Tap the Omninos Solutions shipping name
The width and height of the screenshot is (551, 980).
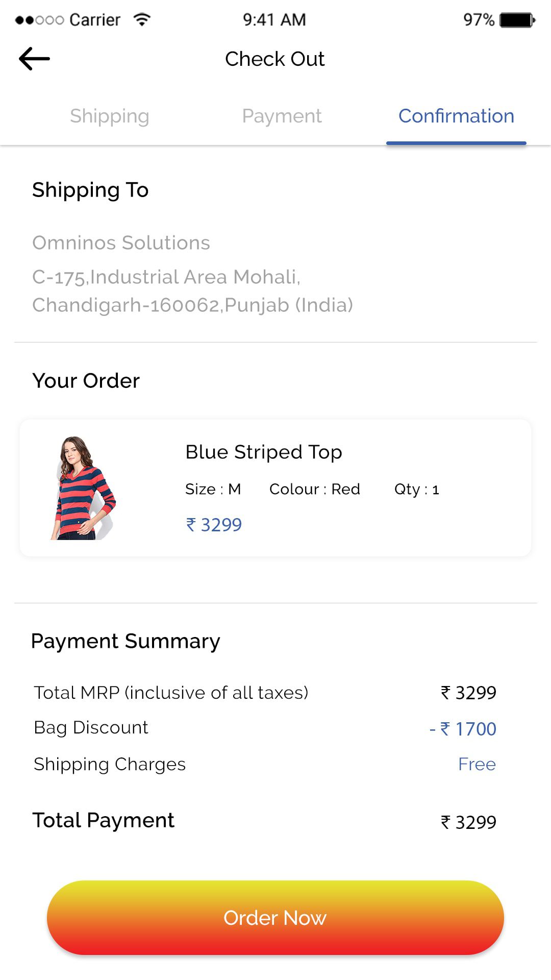pyautogui.click(x=121, y=243)
